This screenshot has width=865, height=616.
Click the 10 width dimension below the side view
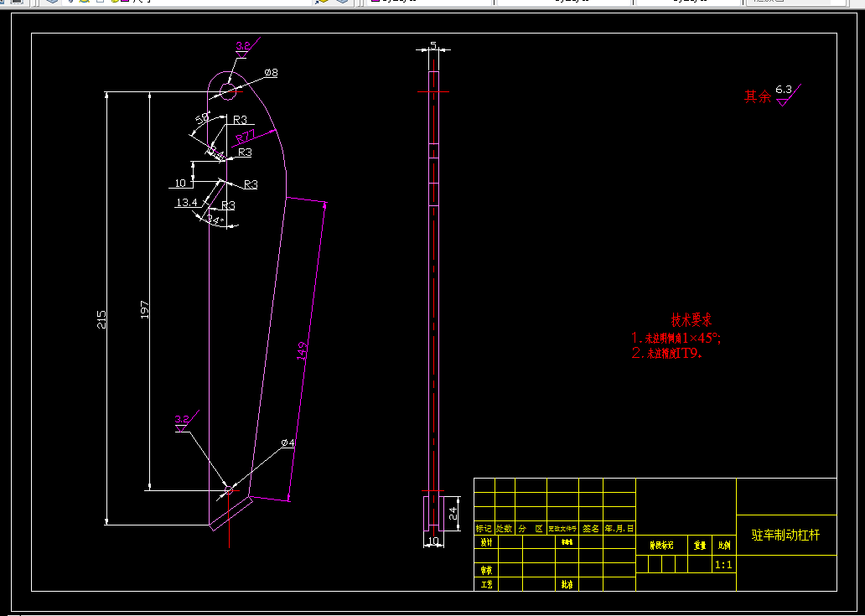coord(433,541)
